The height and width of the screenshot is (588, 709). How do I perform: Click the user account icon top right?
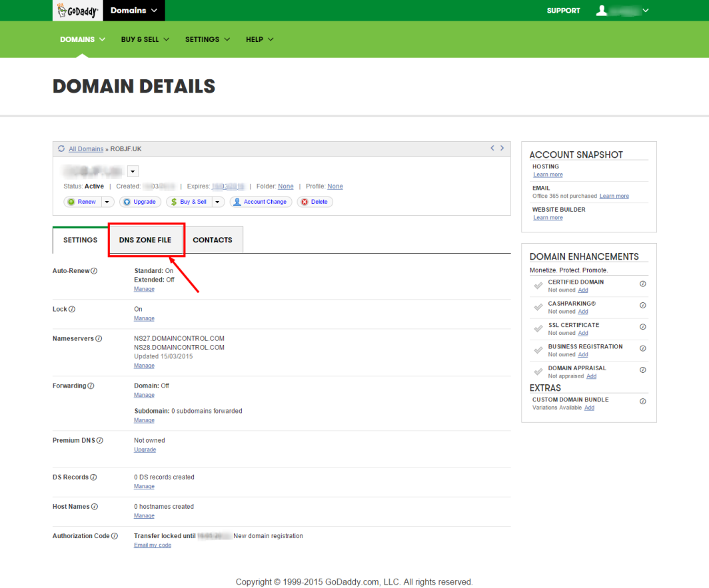tap(603, 10)
